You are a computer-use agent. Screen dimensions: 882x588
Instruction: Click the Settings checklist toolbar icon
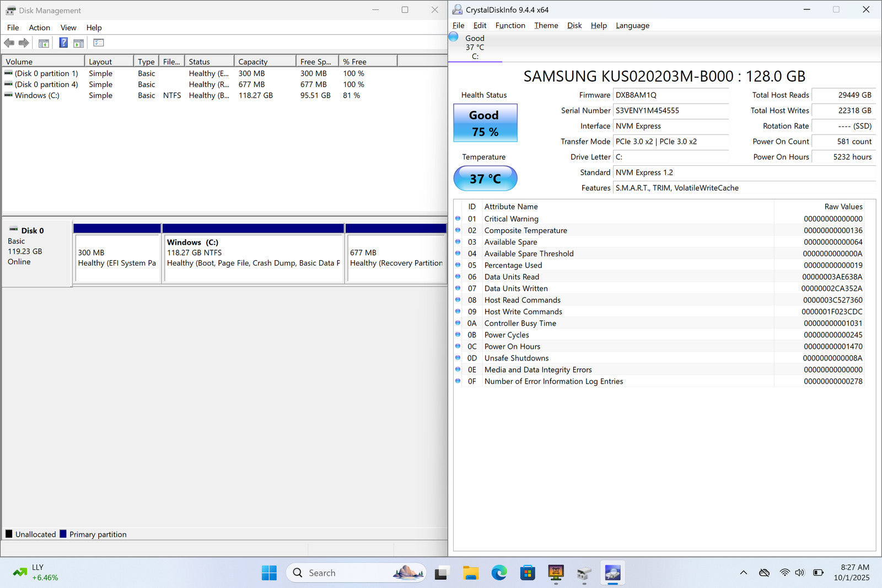[x=99, y=43]
